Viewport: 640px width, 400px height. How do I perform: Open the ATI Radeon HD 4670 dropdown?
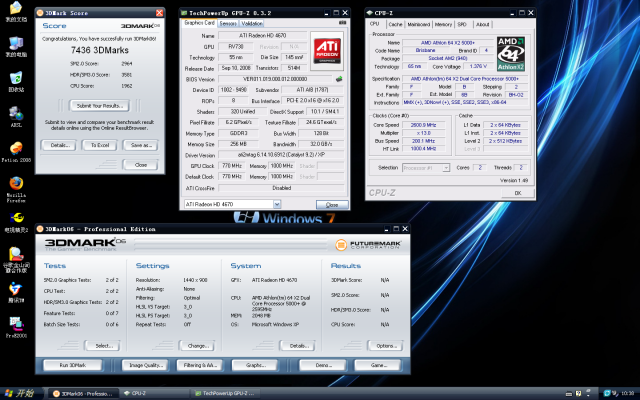coord(277,204)
